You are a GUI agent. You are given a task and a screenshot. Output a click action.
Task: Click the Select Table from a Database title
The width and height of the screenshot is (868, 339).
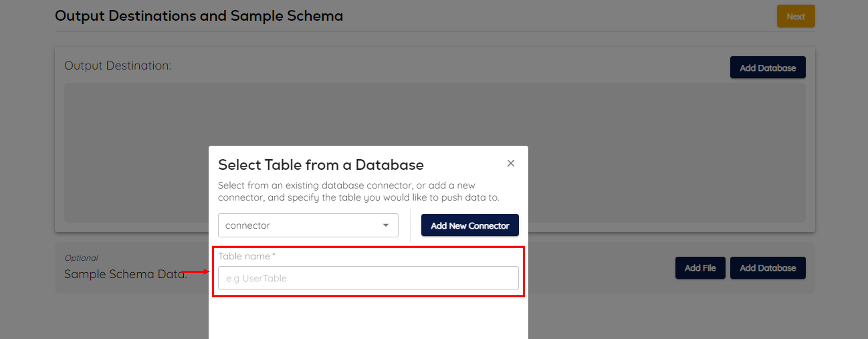click(321, 165)
